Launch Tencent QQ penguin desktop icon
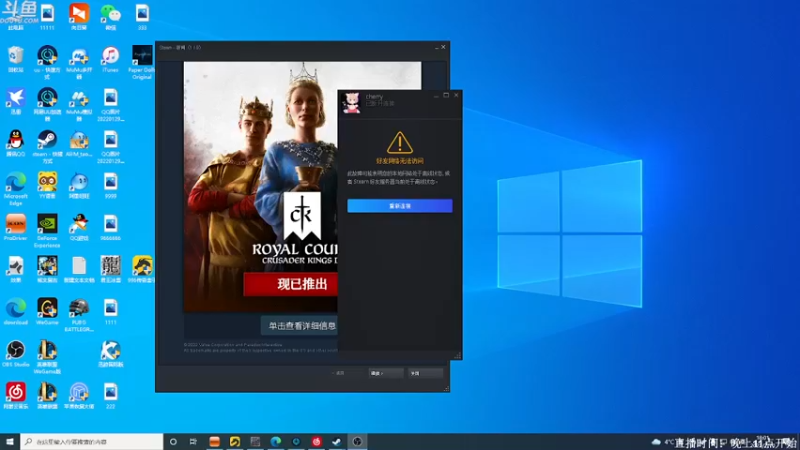800x450 pixels. coord(16,142)
